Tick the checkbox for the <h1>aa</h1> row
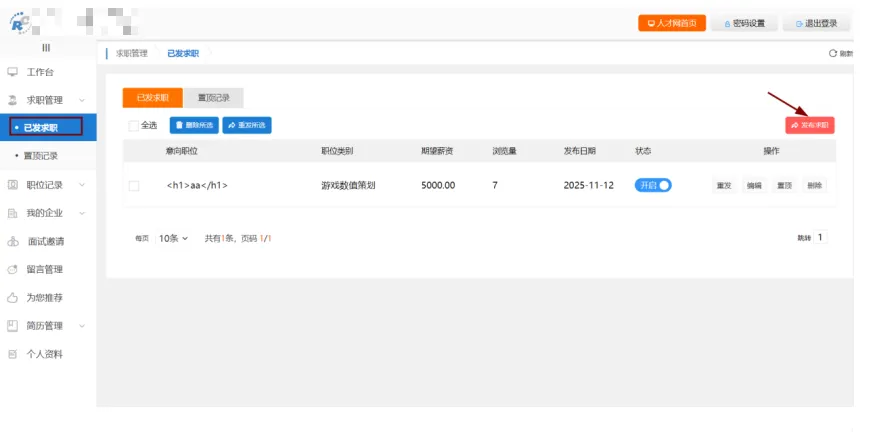Viewport: 870px width, 432px height. (x=134, y=186)
